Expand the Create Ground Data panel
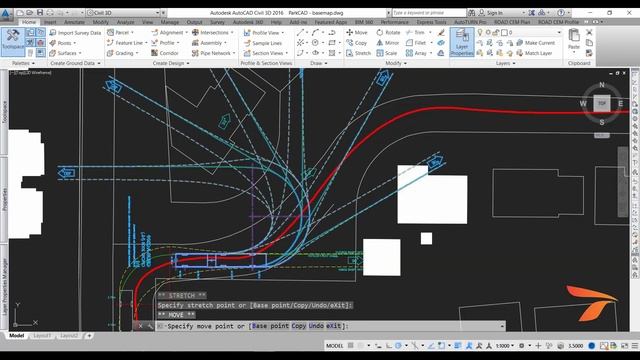640x360 pixels. point(76,63)
